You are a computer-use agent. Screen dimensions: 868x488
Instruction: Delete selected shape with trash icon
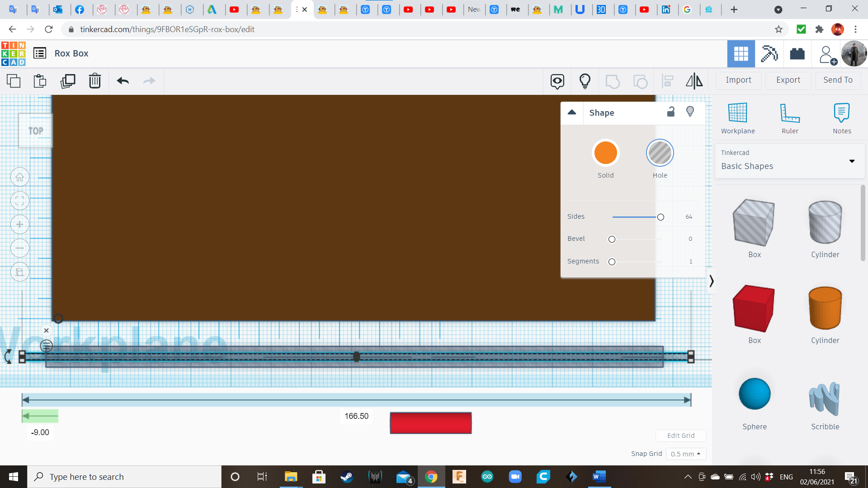pos(95,81)
